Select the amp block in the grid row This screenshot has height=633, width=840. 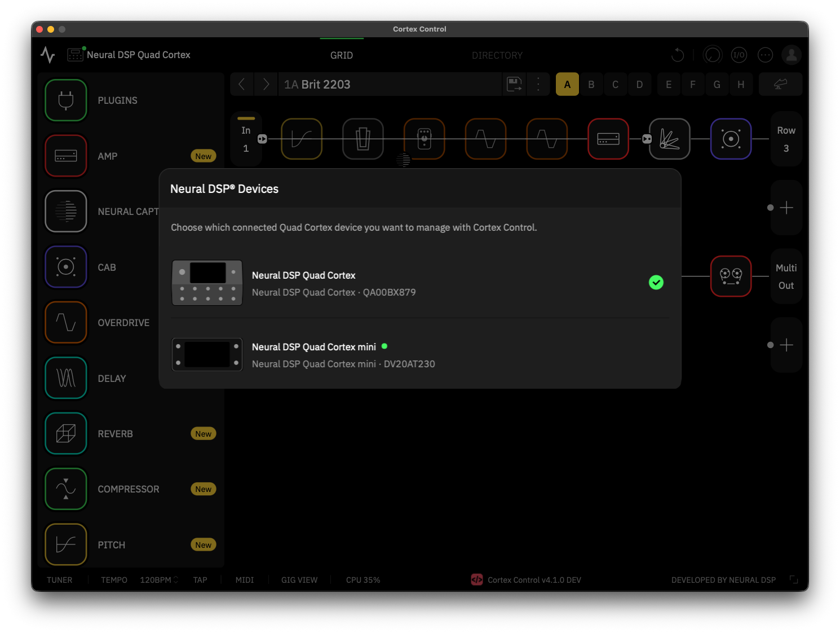coord(608,139)
